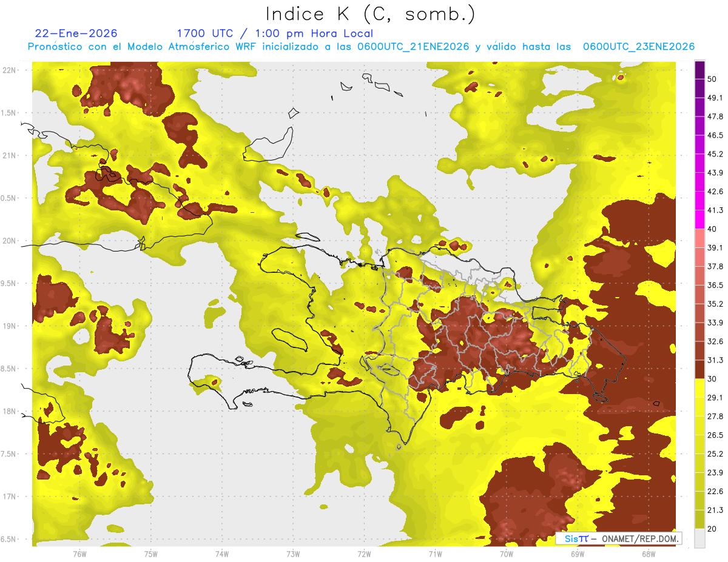Click the '74W' longitude label
Screen dimensions: 728x562
[x=222, y=554]
